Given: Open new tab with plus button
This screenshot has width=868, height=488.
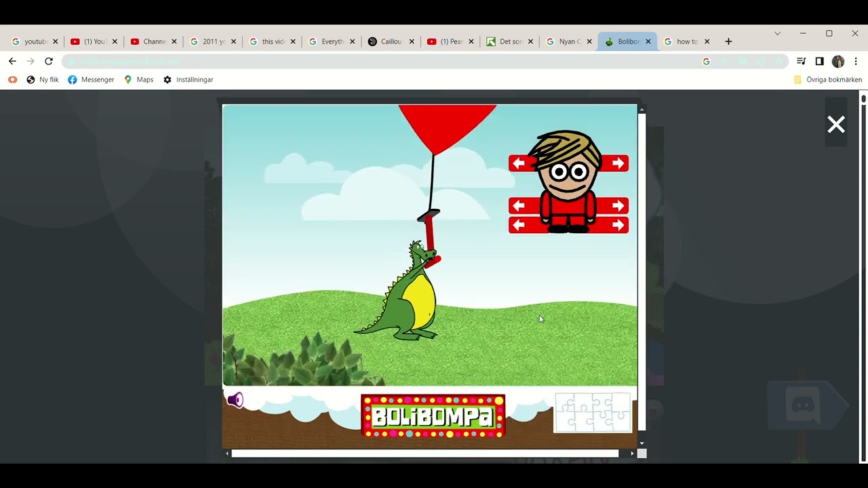Looking at the screenshot, I should [728, 41].
